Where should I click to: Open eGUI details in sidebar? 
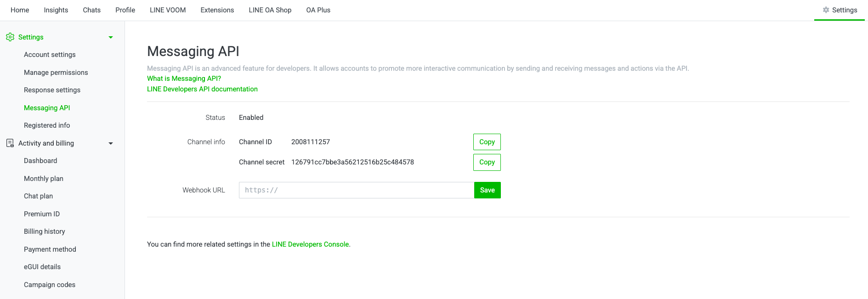42,267
